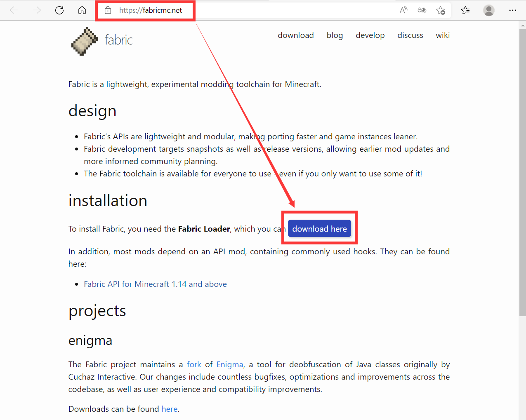Open the user profile avatar

489,10
